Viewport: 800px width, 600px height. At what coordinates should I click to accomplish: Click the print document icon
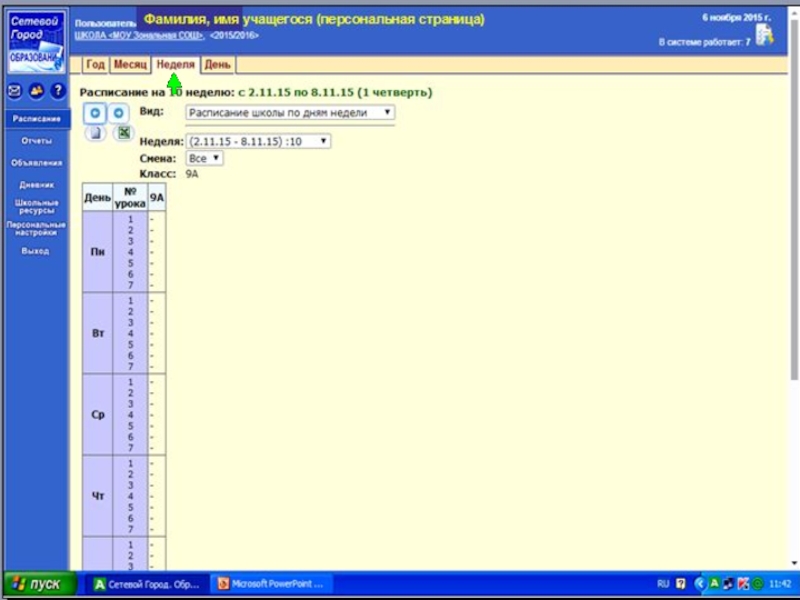point(95,134)
